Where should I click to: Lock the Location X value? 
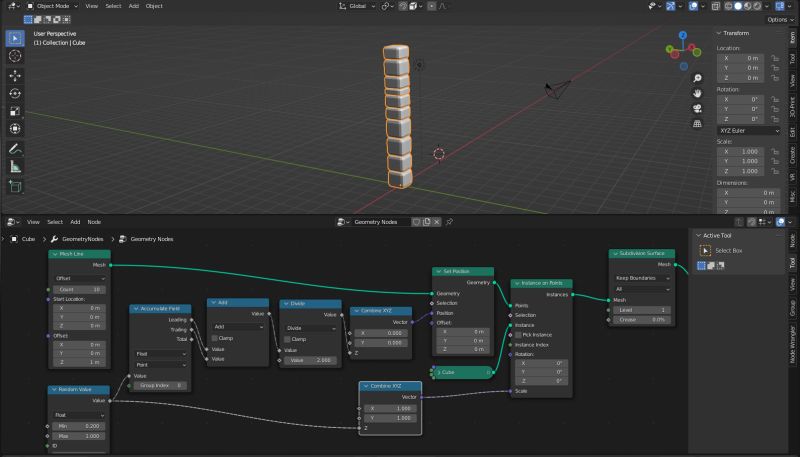click(775, 58)
